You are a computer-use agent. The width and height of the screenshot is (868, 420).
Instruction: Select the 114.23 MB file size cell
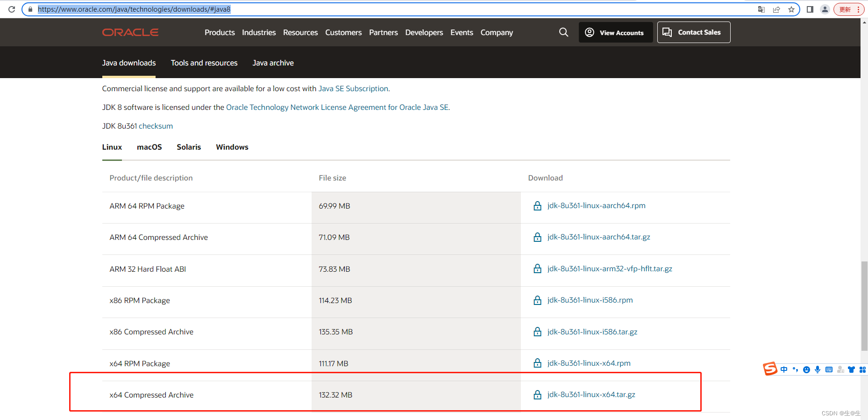click(335, 300)
